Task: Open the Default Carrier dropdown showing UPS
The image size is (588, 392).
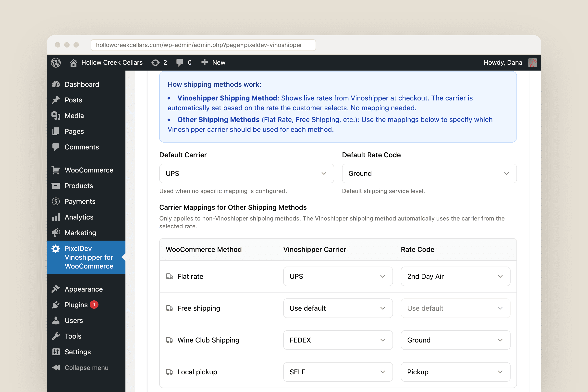Action: [246, 173]
